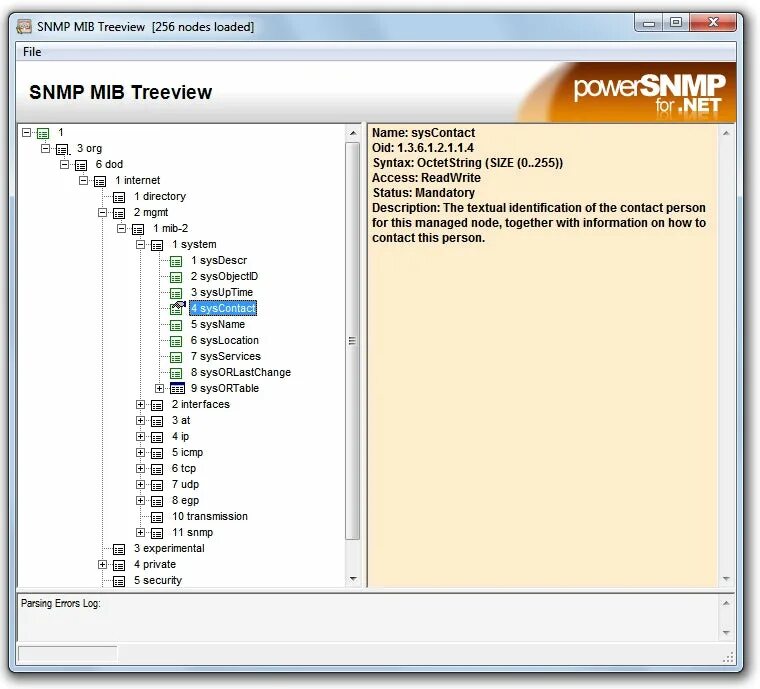Viewport: 760px width, 689px height.
Task: Click the security node icon
Action: coord(119,581)
